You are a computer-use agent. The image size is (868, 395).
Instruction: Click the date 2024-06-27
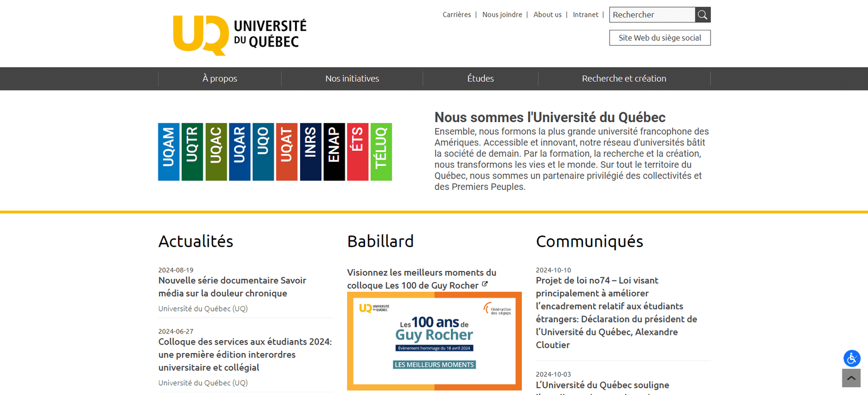coord(176,331)
